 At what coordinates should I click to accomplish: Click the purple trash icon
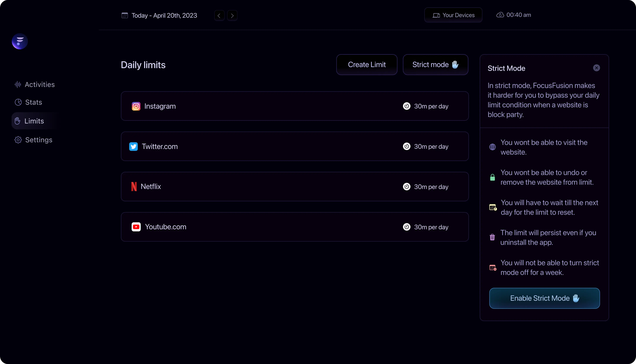(x=492, y=237)
